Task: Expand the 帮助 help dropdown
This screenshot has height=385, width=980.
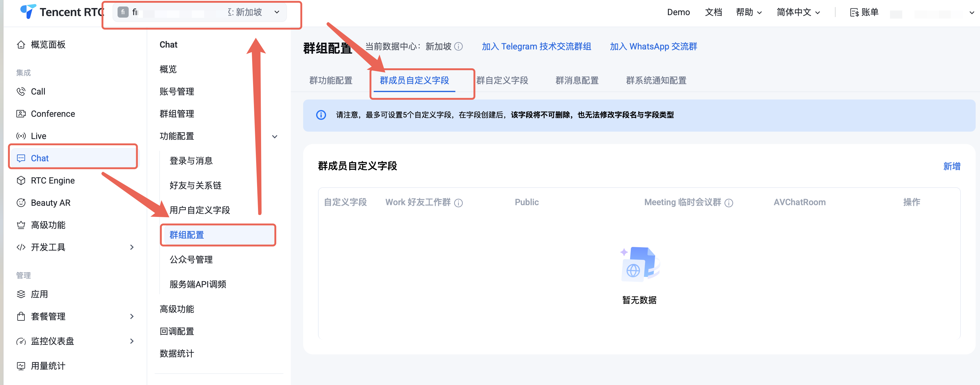Action: tap(748, 12)
